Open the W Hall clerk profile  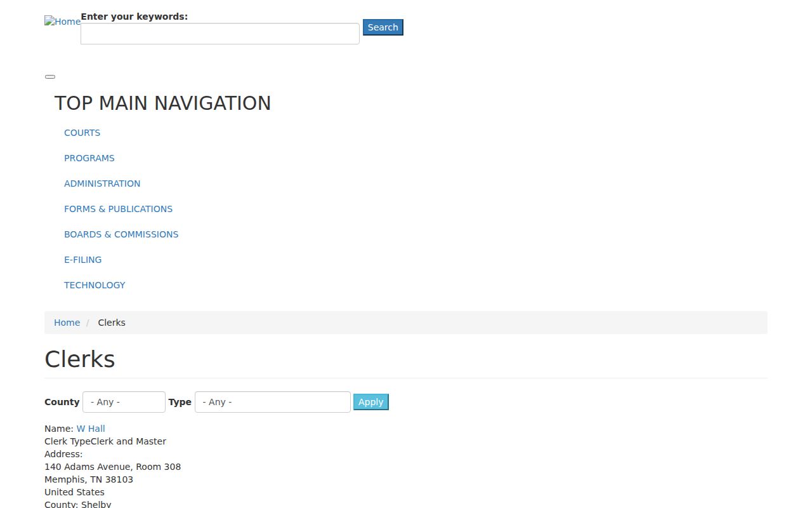click(x=91, y=429)
